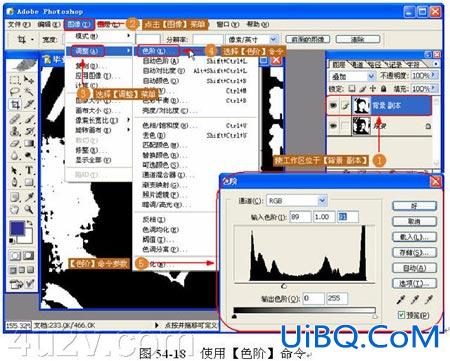Switch to the 通道 Channels tab

tap(357, 64)
